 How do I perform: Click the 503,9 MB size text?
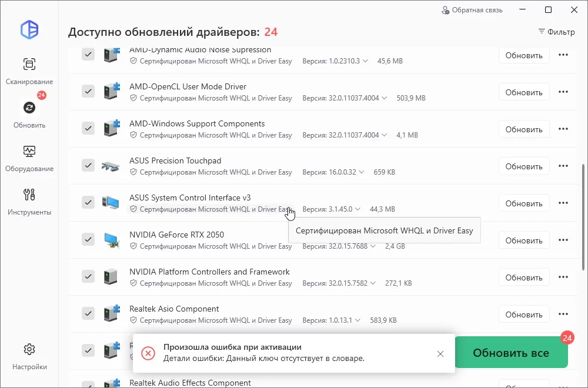(411, 98)
